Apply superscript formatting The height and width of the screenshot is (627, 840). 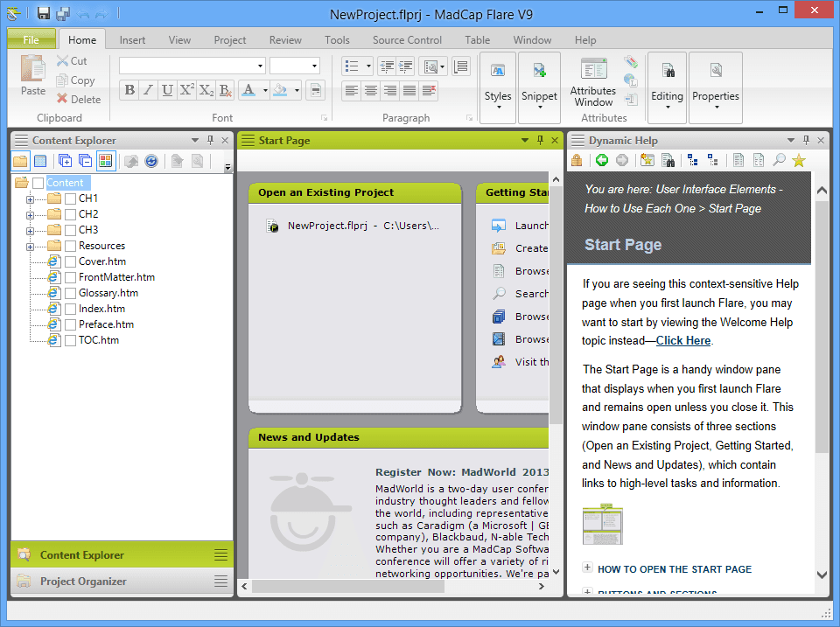tap(186, 90)
